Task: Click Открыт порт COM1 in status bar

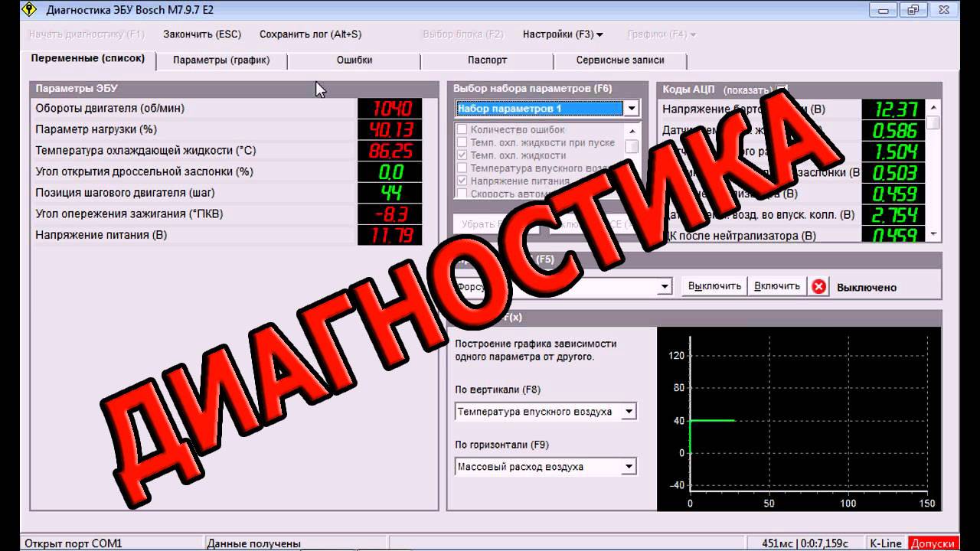Action: 73,543
